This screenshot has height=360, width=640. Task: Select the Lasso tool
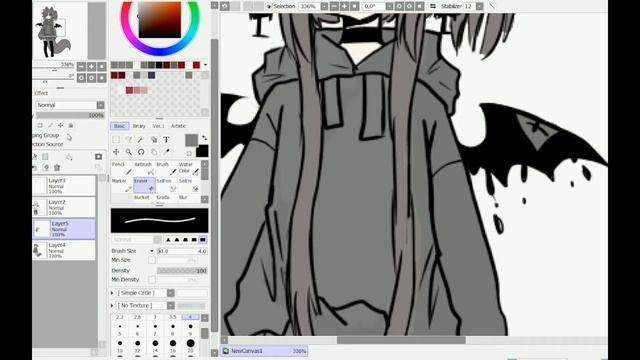point(129,140)
